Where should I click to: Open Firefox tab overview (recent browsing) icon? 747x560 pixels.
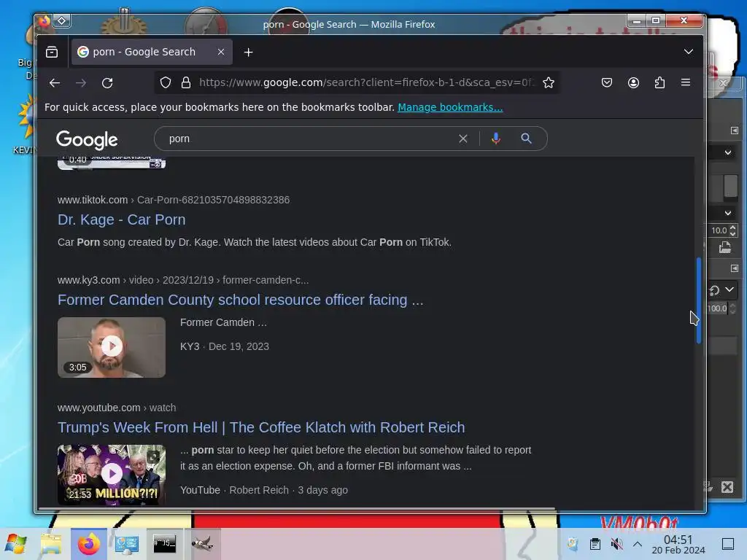point(52,52)
